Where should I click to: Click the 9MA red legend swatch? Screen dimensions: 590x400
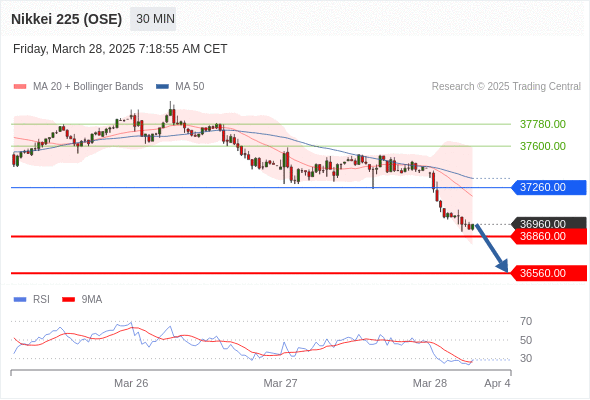(68, 300)
